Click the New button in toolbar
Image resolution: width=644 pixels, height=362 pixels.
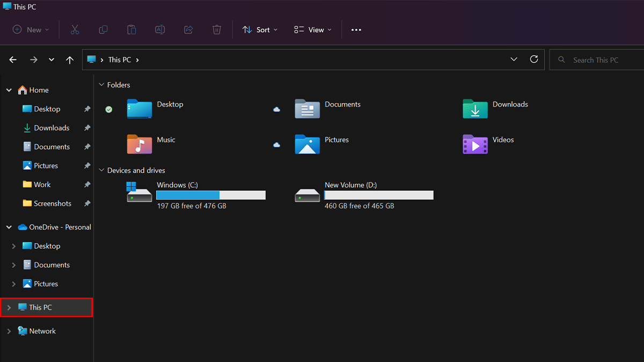coord(31,30)
